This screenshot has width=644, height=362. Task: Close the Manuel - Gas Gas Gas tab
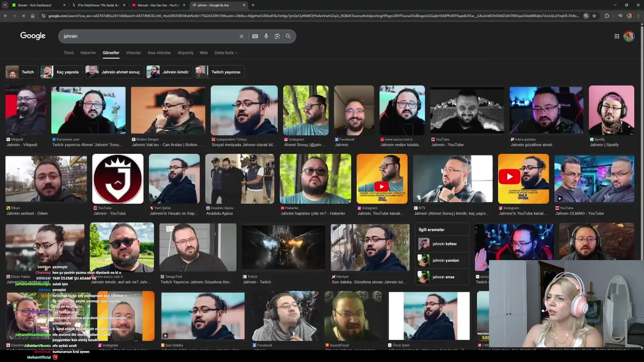tap(184, 5)
